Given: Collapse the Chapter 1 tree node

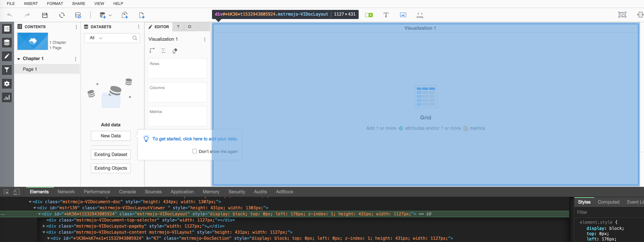Looking at the screenshot, I should click(19, 59).
